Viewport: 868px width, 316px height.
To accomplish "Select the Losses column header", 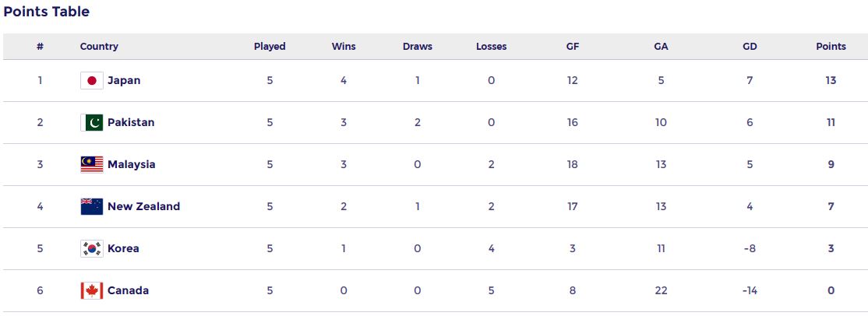I will 491,47.
